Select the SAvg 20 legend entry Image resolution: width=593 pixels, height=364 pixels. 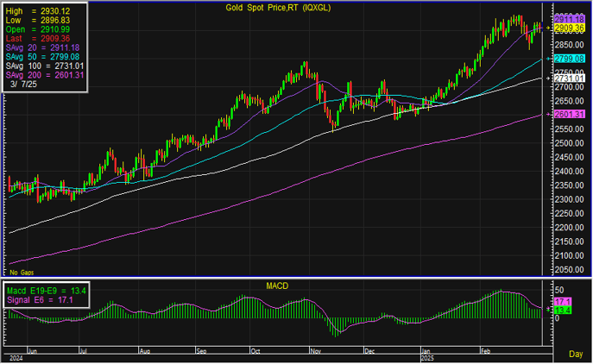coord(34,47)
